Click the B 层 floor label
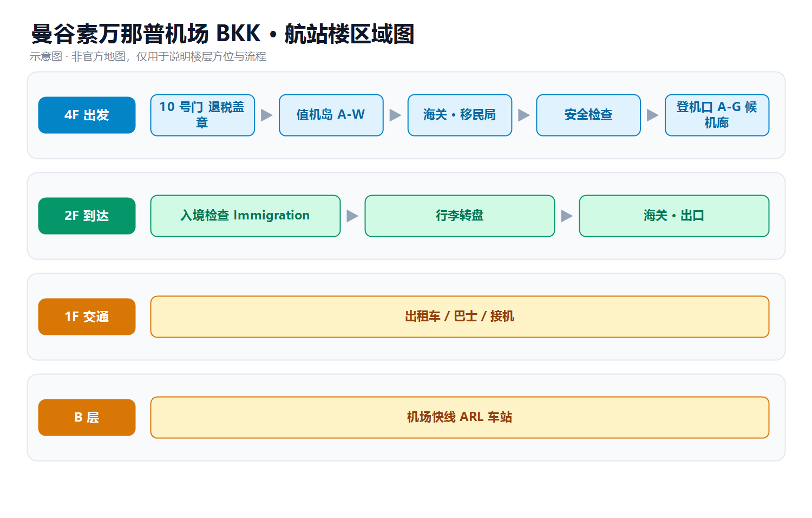Viewport: 812px width, 518px height. (87, 417)
